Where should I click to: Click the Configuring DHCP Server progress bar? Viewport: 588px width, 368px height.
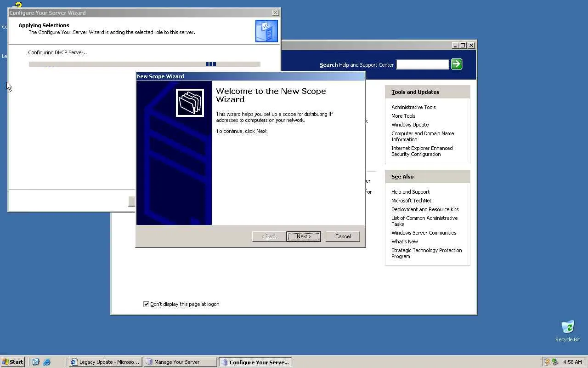(144, 64)
